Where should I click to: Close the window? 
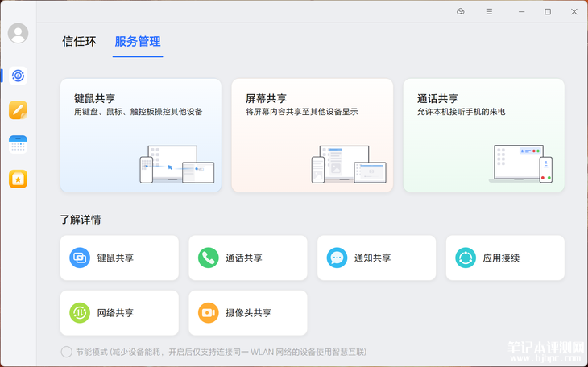(x=574, y=11)
